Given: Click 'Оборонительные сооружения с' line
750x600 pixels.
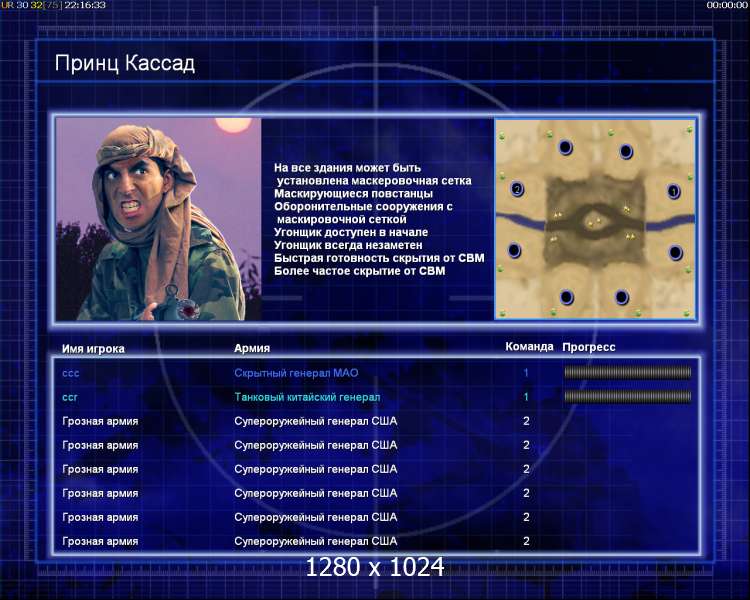Looking at the screenshot, I should tap(363, 207).
